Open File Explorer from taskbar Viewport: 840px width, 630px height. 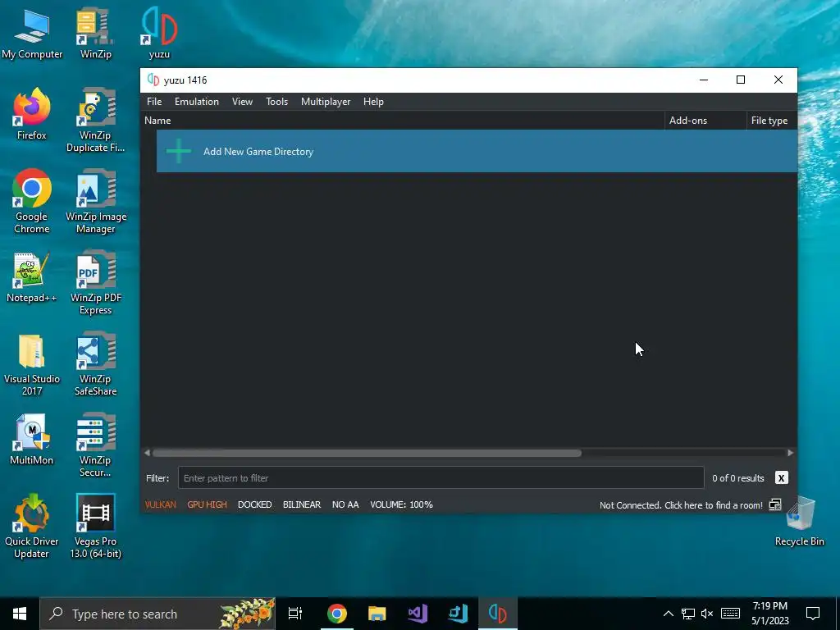(x=377, y=614)
